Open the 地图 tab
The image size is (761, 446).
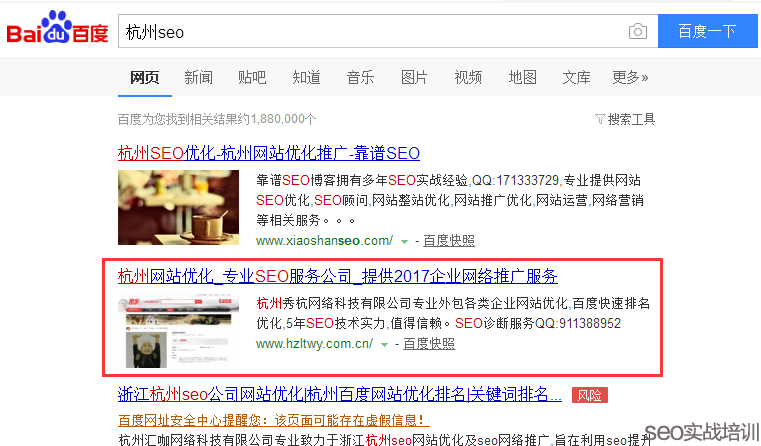pos(522,77)
